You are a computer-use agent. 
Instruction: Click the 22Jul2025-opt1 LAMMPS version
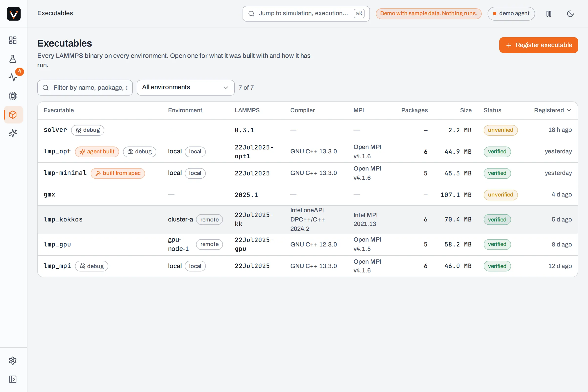pyautogui.click(x=254, y=152)
